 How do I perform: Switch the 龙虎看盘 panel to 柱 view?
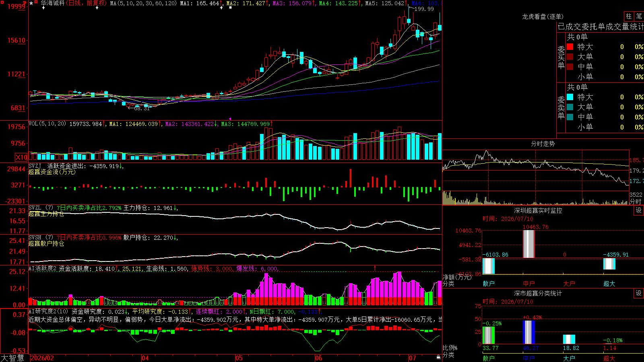(x=629, y=16)
